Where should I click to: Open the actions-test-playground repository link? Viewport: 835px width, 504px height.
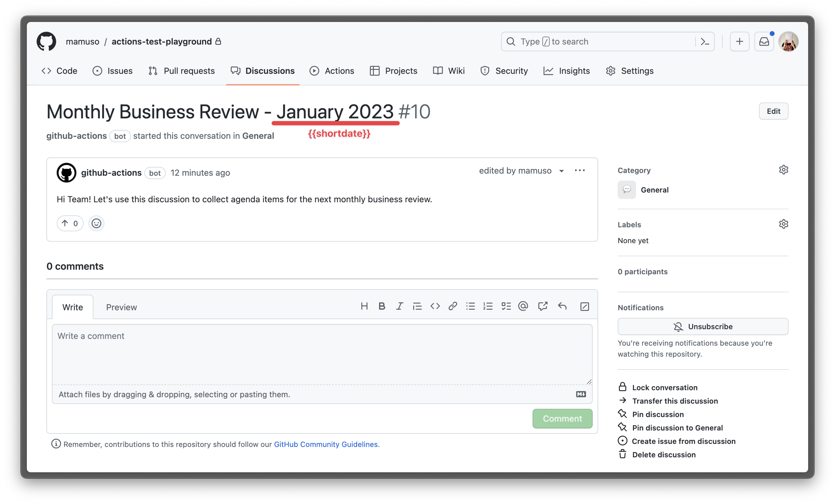[162, 41]
